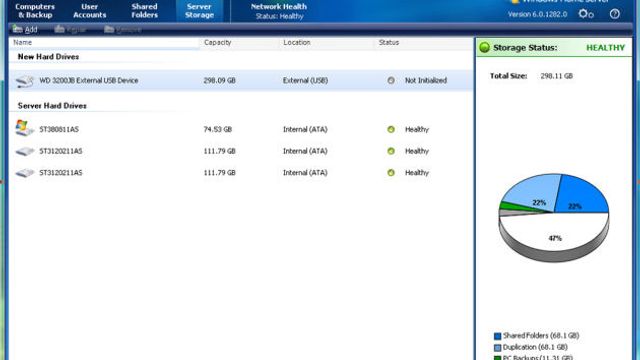Open the Shared Folders tab
640x360 pixels.
pyautogui.click(x=144, y=11)
